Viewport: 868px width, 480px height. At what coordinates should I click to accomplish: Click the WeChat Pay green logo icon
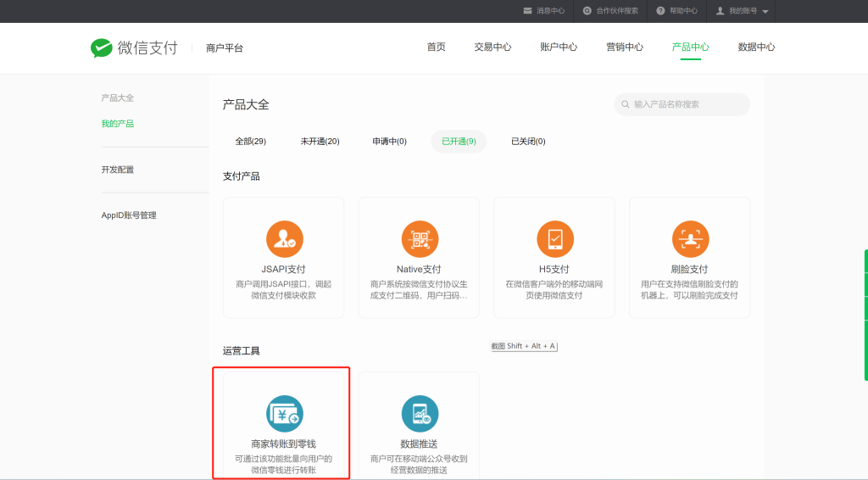(102, 48)
